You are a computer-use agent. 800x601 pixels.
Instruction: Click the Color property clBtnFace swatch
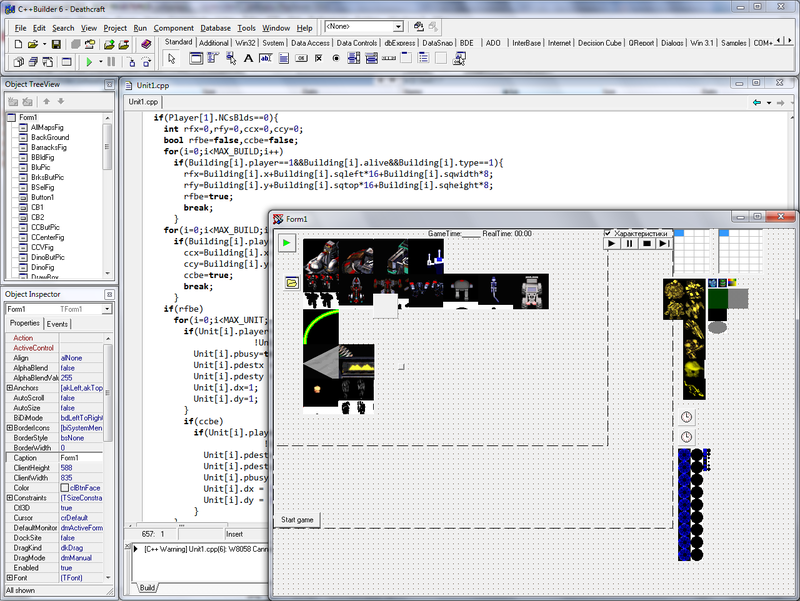(x=65, y=488)
